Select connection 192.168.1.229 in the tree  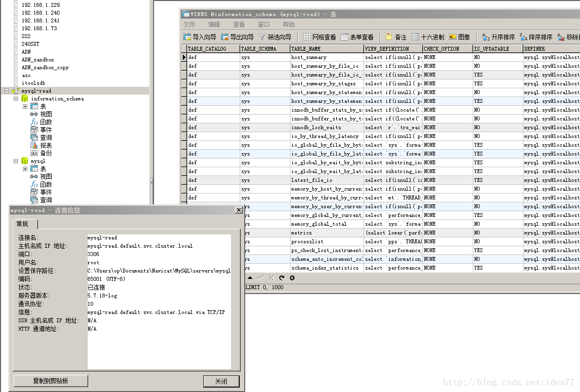(x=40, y=5)
